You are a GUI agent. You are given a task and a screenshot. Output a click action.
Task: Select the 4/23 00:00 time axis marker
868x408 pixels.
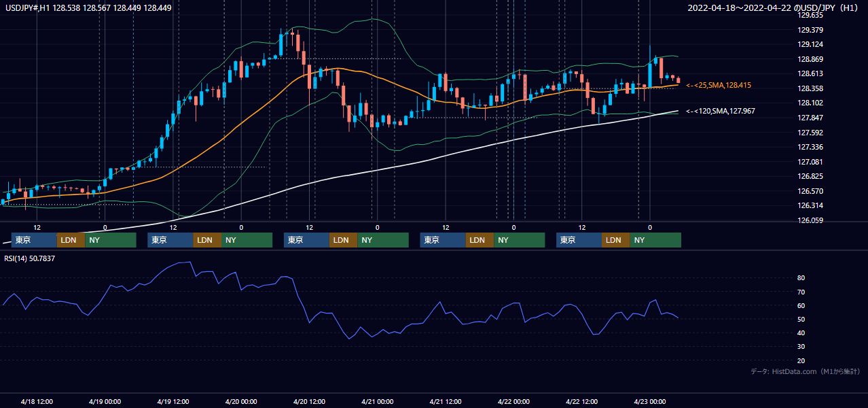pos(649,402)
